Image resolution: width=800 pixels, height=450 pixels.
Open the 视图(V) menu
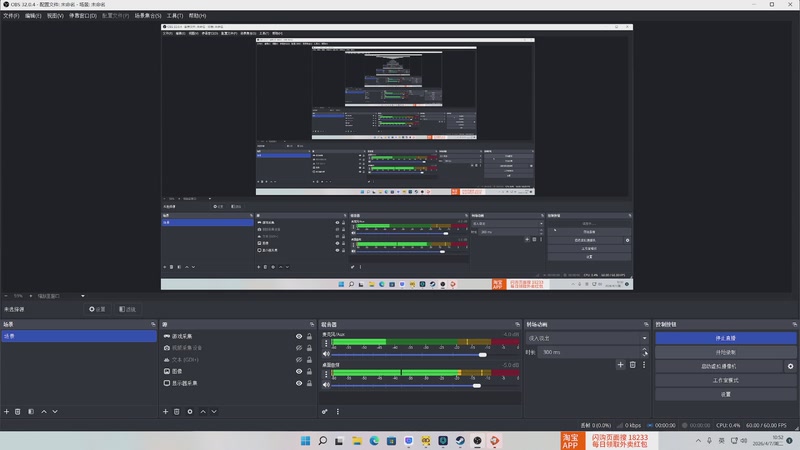pyautogui.click(x=55, y=16)
